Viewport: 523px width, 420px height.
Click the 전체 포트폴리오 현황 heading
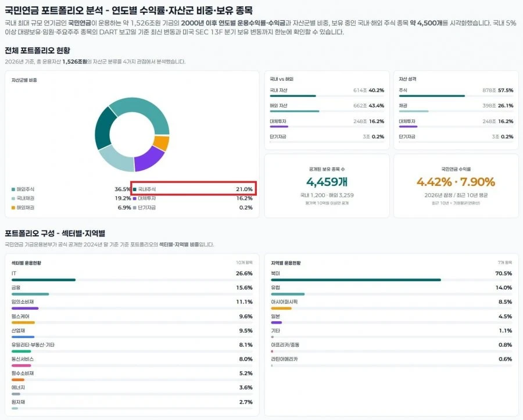(37, 51)
